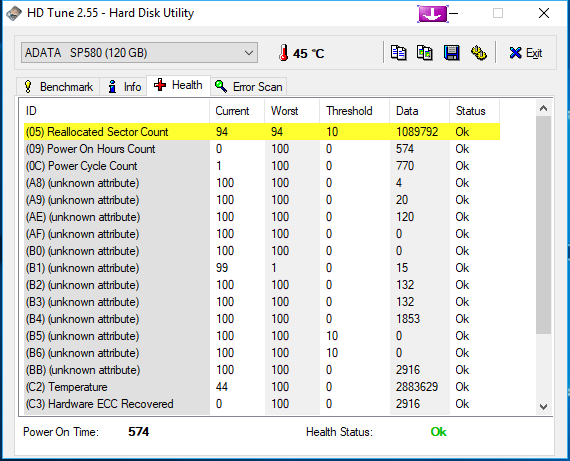This screenshot has width=570, height=461.
Task: Select the (B2) unknown attribute row
Action: (262, 285)
